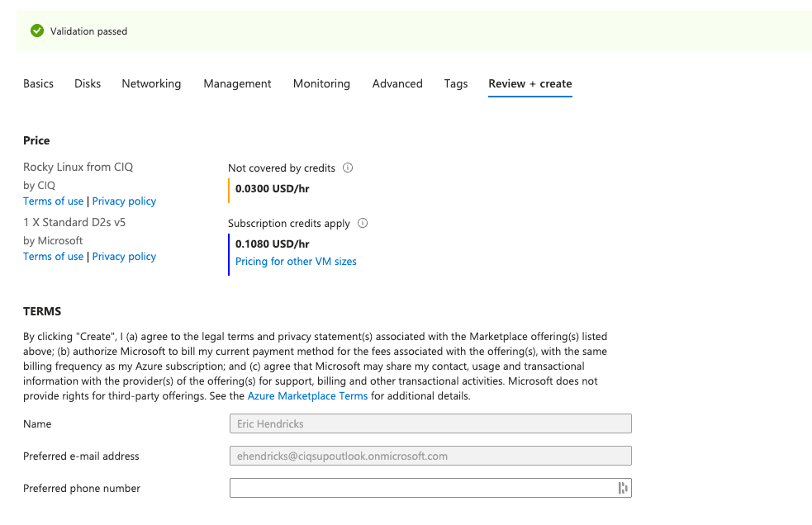Click info icon beside Not covered by credits
812x525 pixels.
pos(348,168)
